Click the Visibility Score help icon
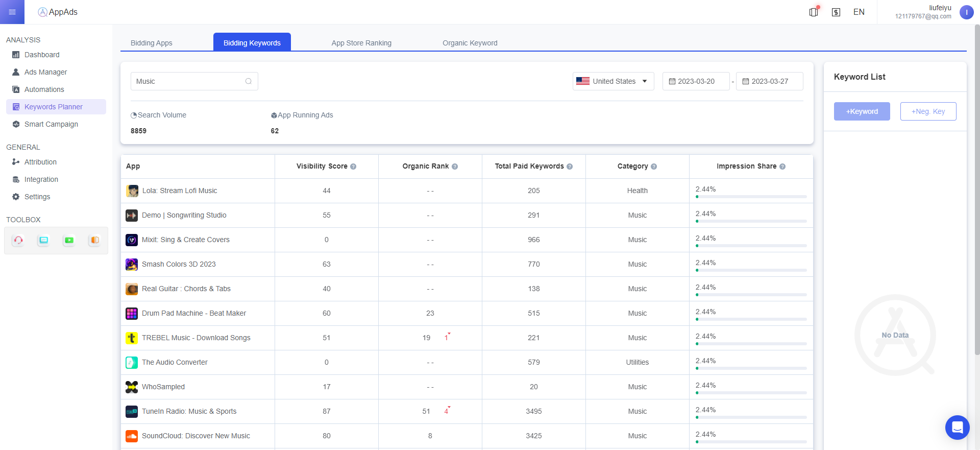 [x=353, y=167]
